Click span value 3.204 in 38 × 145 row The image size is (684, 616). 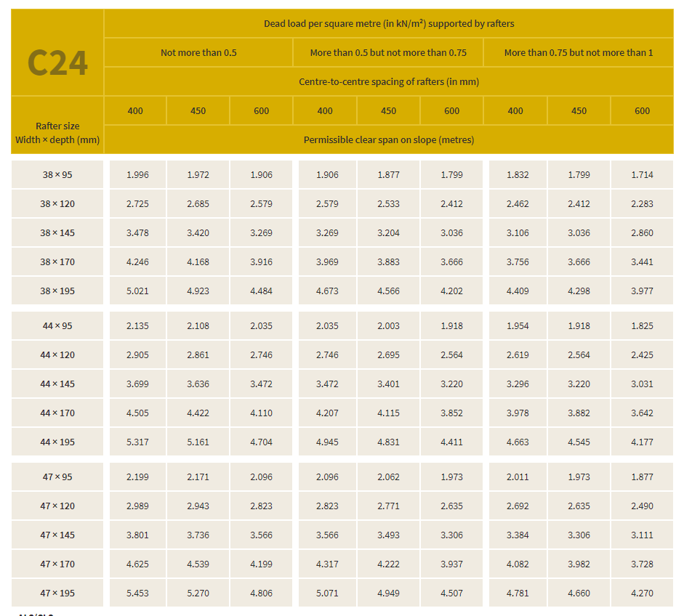(388, 232)
